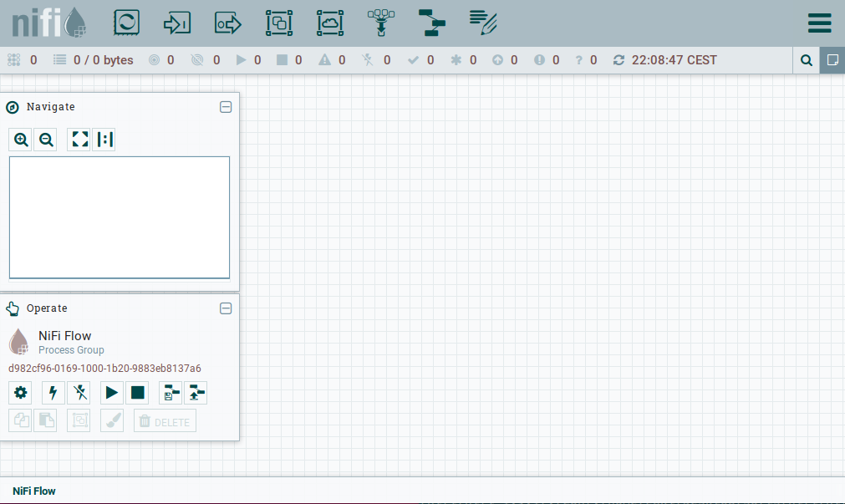The height and width of the screenshot is (504, 845).
Task: Open process group configuration gear
Action: [x=21, y=393]
